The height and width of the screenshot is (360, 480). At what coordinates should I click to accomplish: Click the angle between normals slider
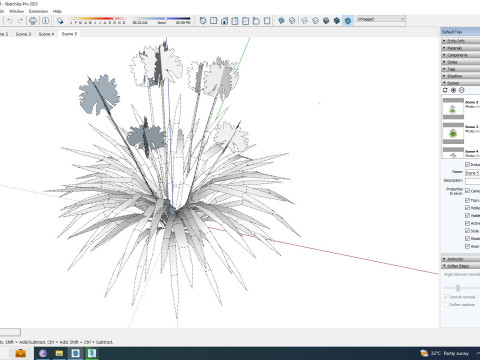[458, 288]
